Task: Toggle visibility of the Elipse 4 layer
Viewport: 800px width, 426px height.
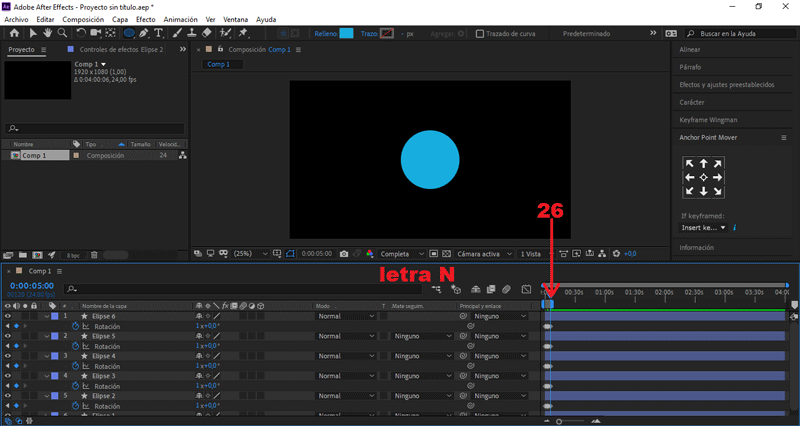Action: coord(7,356)
